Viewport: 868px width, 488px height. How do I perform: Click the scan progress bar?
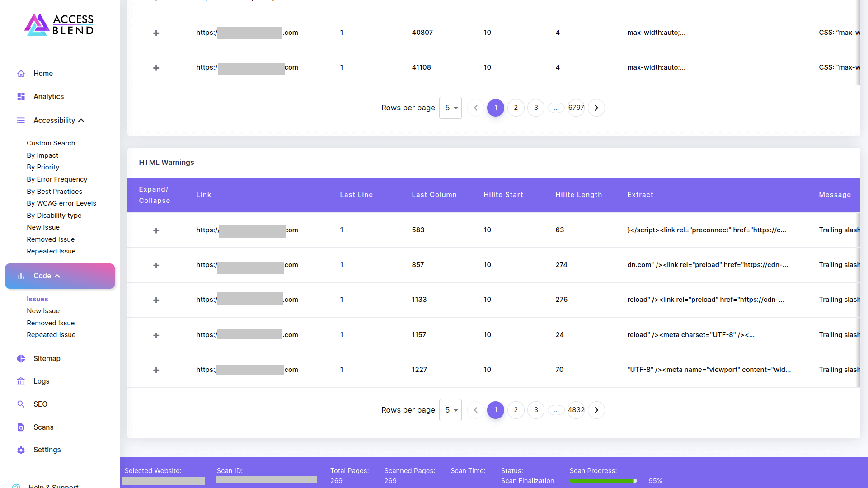(x=604, y=481)
